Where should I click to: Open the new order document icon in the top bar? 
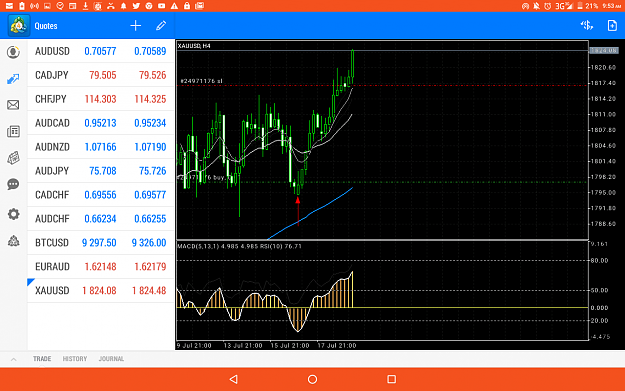(612, 26)
